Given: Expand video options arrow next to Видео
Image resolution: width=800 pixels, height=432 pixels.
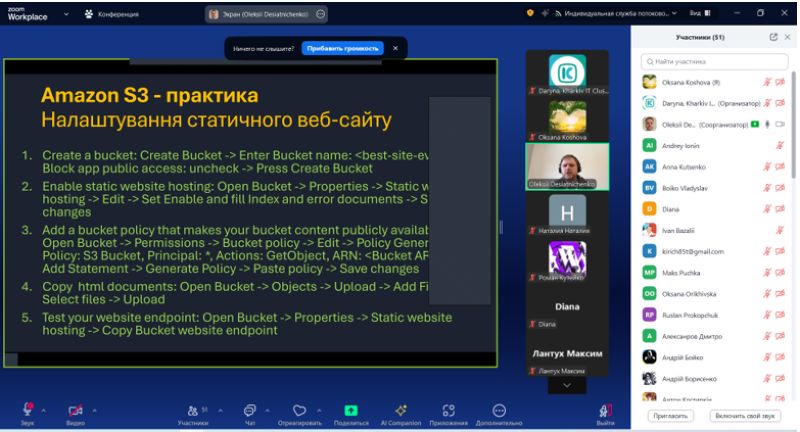Looking at the screenshot, I should 95,409.
